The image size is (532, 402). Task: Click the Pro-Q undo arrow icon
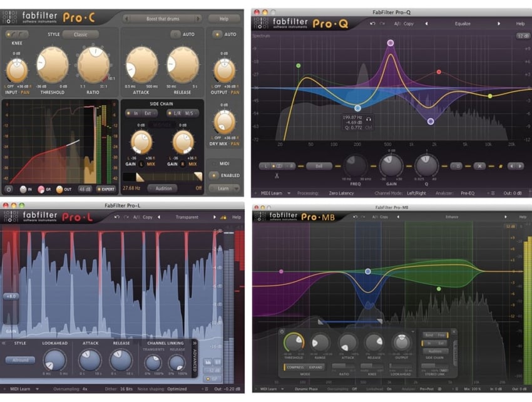373,23
